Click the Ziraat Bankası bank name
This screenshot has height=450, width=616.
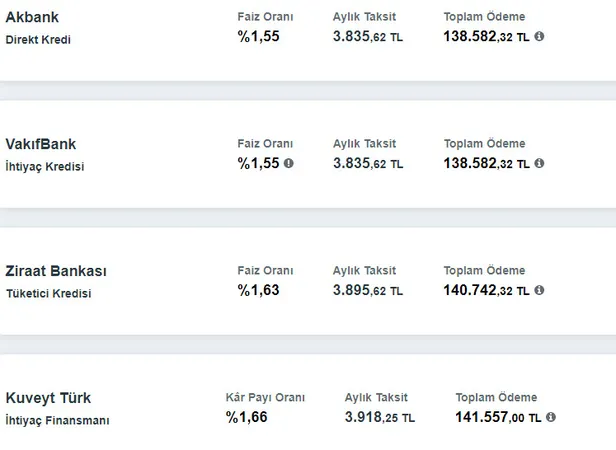tap(56, 271)
